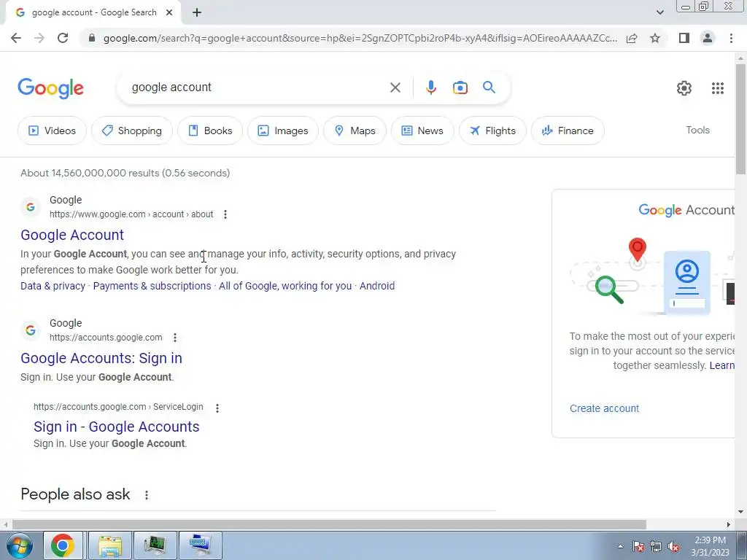
Task: Click the magnifier search button
Action: pyautogui.click(x=489, y=87)
